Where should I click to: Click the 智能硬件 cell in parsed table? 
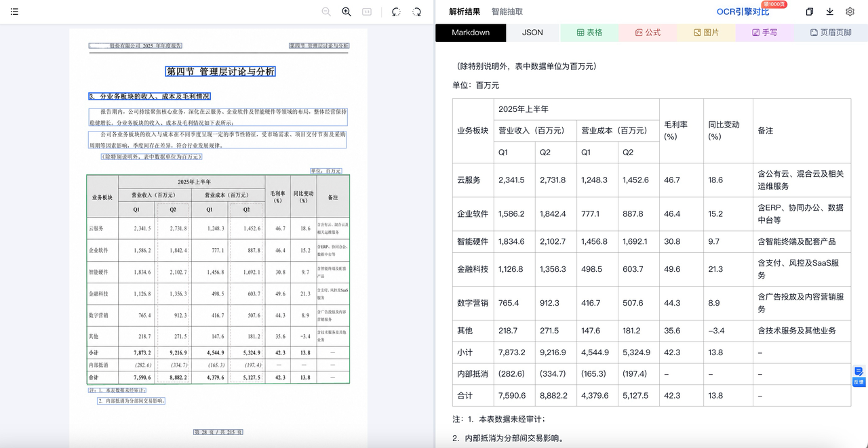pyautogui.click(x=473, y=241)
